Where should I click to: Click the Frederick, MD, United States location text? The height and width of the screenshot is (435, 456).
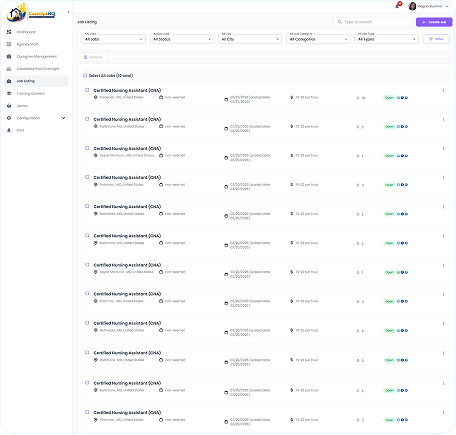pyautogui.click(x=122, y=97)
